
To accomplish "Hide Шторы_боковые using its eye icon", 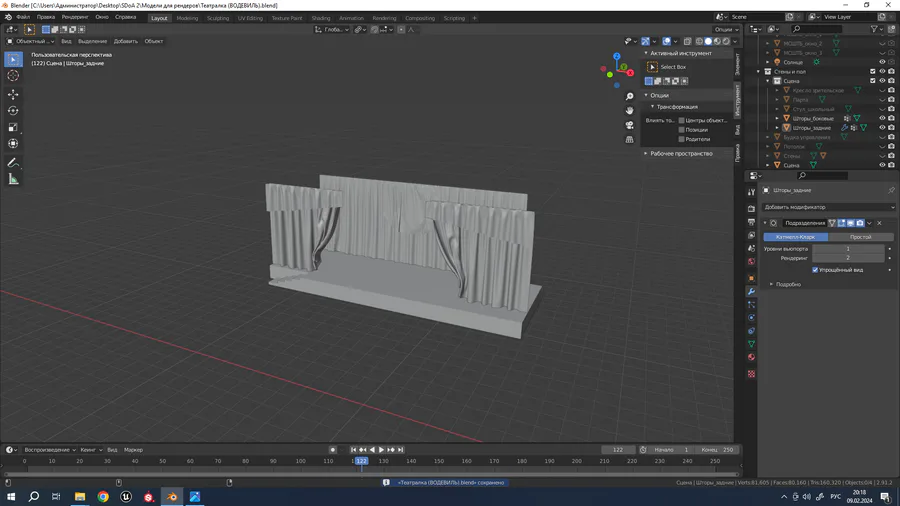I will 882,118.
